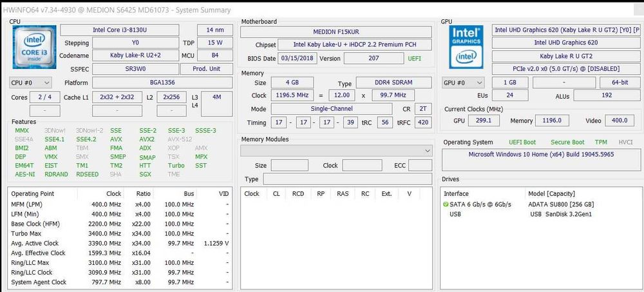The image size is (644, 292).
Task: Click the tRFC 420 value
Action: [423, 122]
